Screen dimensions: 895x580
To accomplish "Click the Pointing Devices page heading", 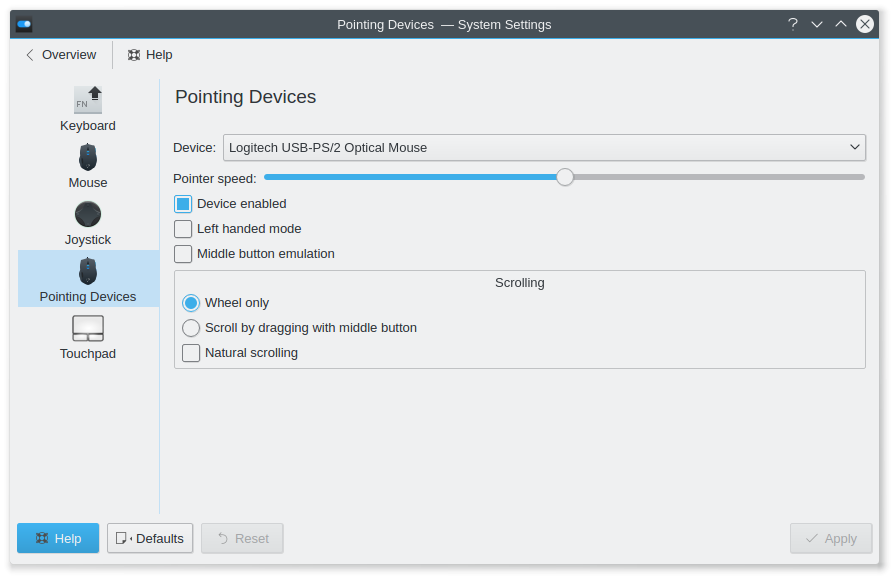I will [245, 97].
